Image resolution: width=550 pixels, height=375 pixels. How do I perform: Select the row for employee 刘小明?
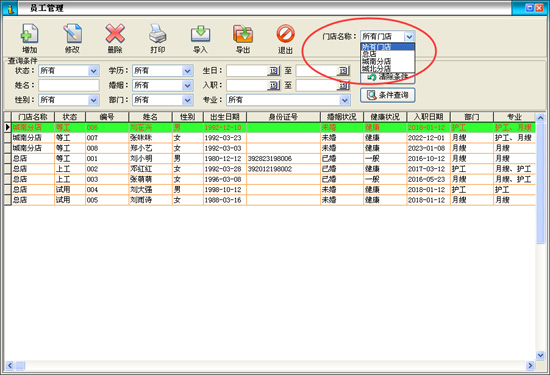(269, 159)
